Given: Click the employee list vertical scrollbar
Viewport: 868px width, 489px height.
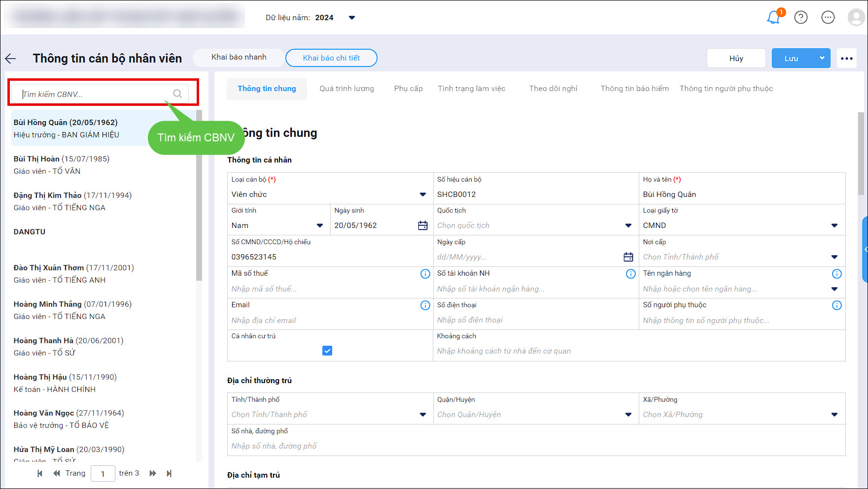Looking at the screenshot, I should coord(199,195).
